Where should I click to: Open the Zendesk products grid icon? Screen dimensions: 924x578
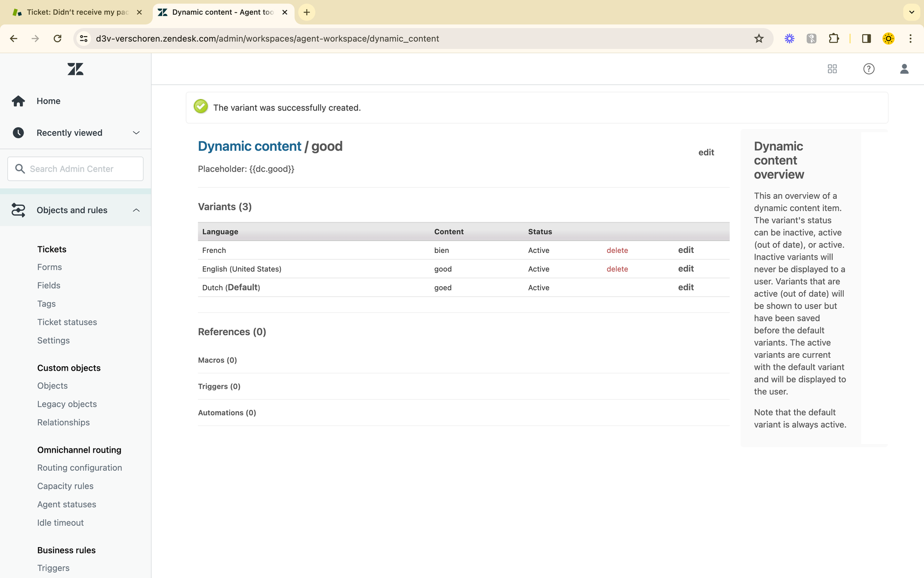point(832,69)
